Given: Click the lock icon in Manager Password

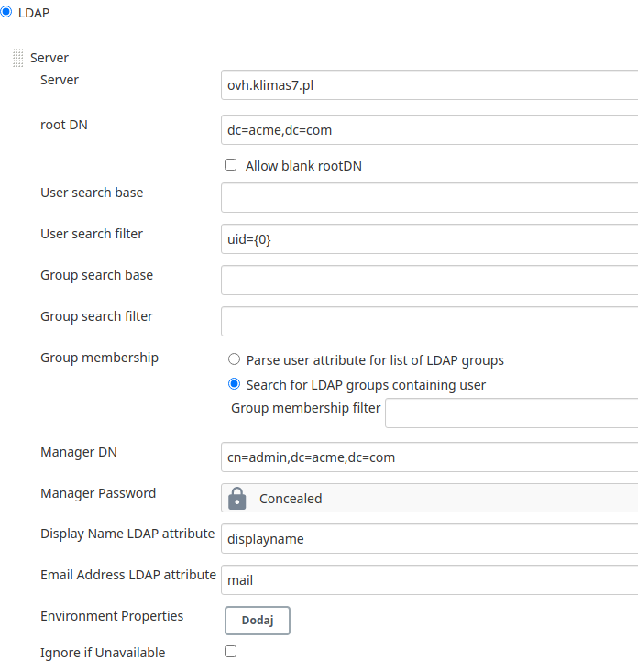Looking at the screenshot, I should click(x=236, y=499).
